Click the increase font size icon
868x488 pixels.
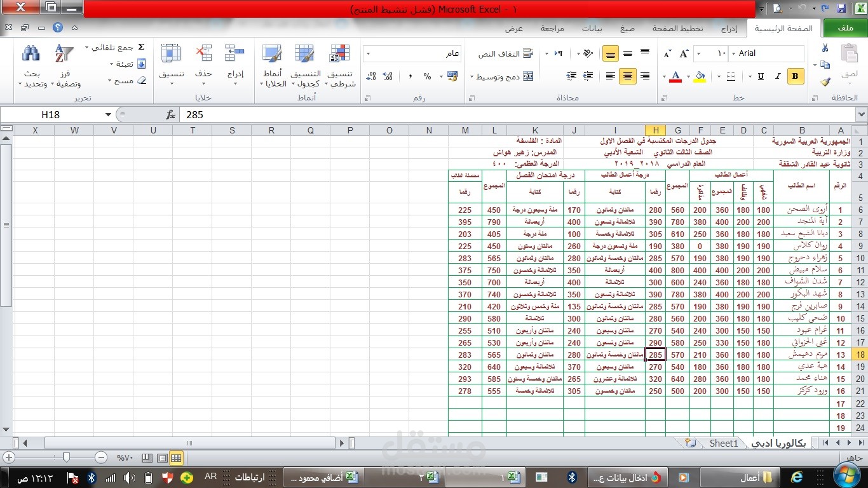pyautogui.click(x=684, y=54)
